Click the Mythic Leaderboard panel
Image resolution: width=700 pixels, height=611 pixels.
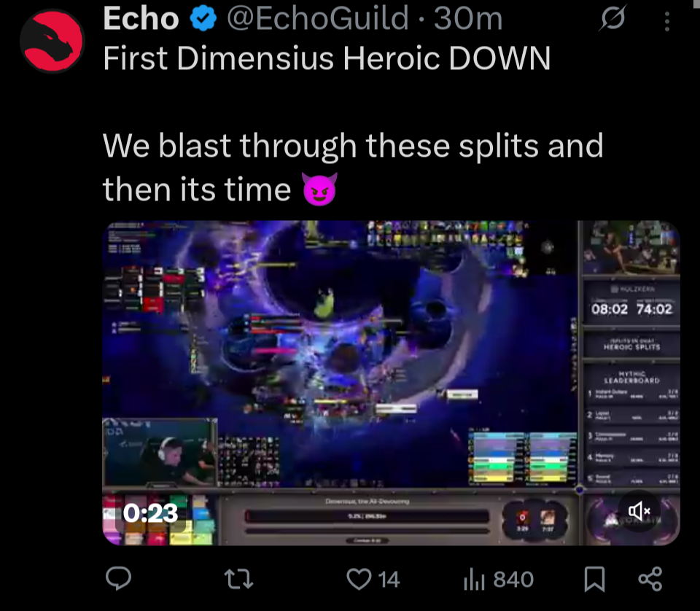(x=631, y=426)
